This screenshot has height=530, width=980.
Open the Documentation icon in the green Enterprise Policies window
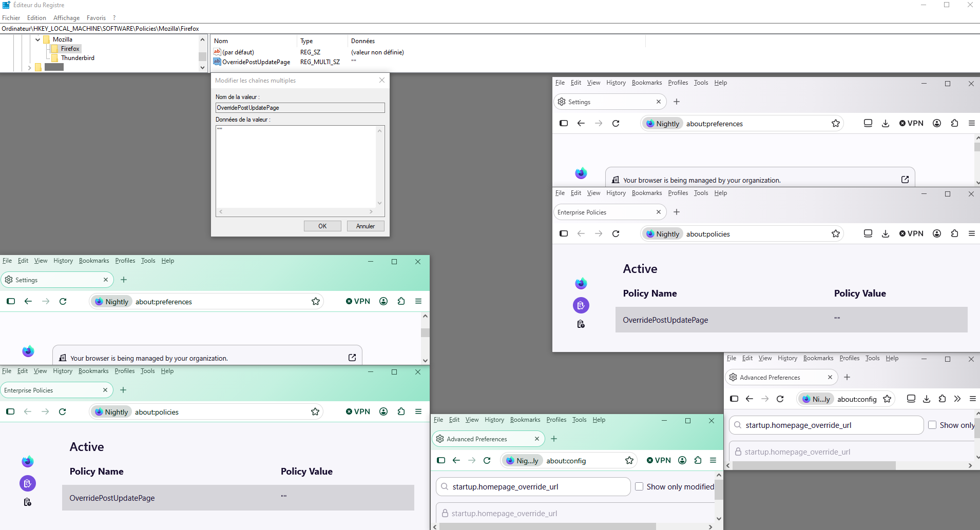click(x=28, y=502)
